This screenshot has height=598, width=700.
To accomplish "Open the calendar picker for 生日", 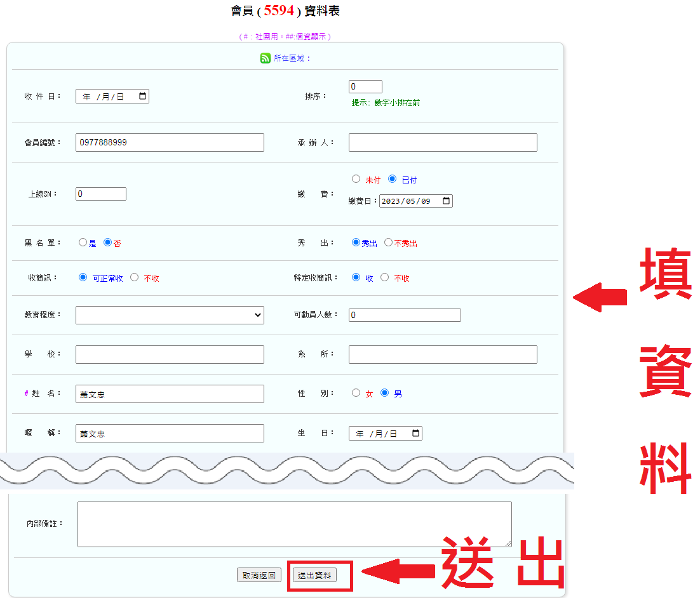I will point(415,434).
